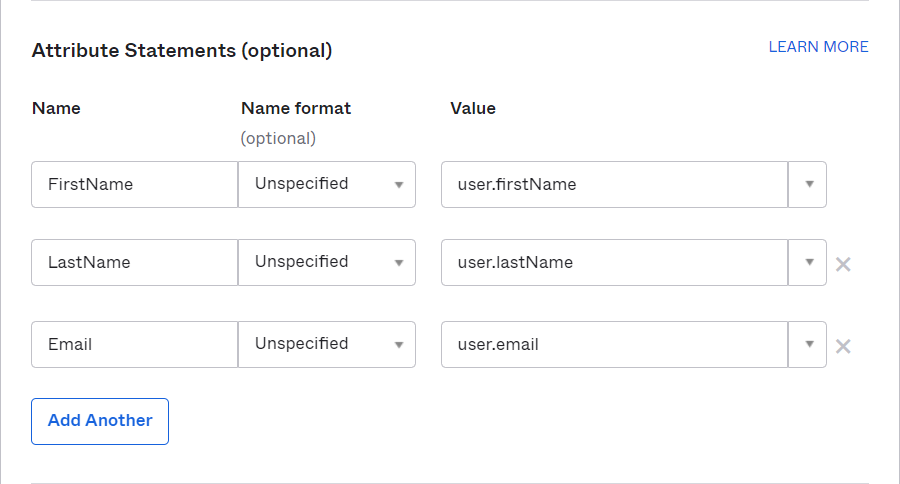
Task: Open the LEARN MORE link
Action: click(818, 47)
